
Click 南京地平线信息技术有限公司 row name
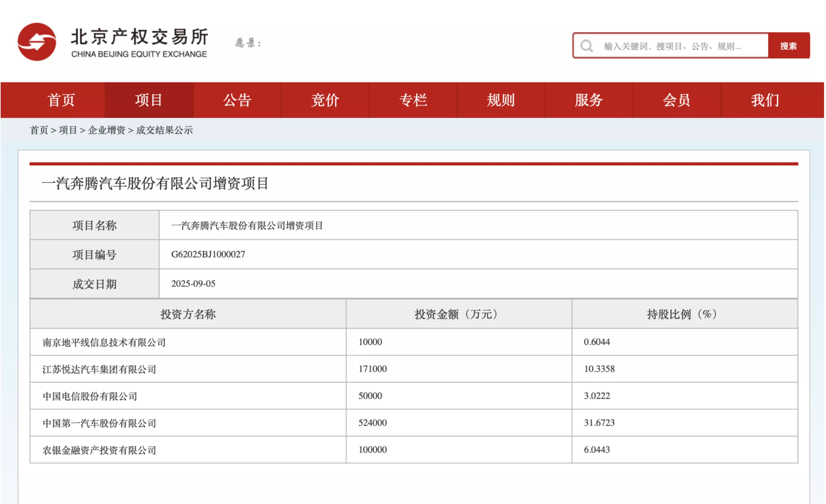(104, 342)
